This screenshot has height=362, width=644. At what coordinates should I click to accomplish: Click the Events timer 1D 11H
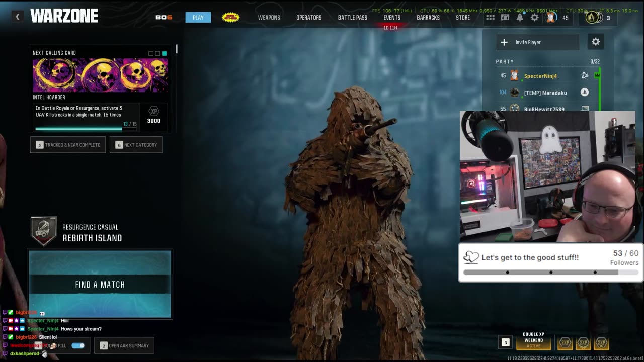point(390,28)
